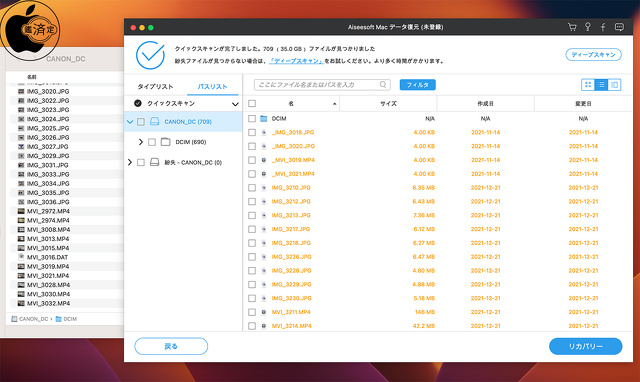Check the CANON_DC (709) tree checkbox
640x382 pixels.
141,122
